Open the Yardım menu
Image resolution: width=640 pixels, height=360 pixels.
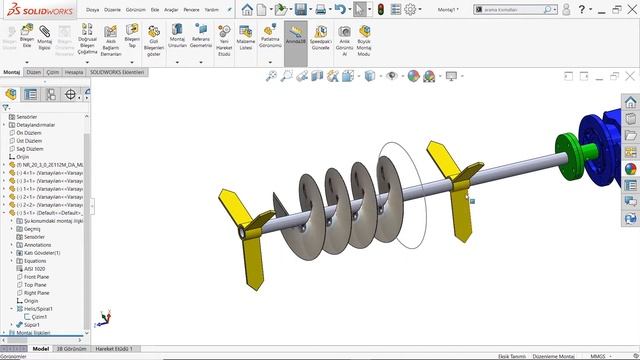(211, 9)
